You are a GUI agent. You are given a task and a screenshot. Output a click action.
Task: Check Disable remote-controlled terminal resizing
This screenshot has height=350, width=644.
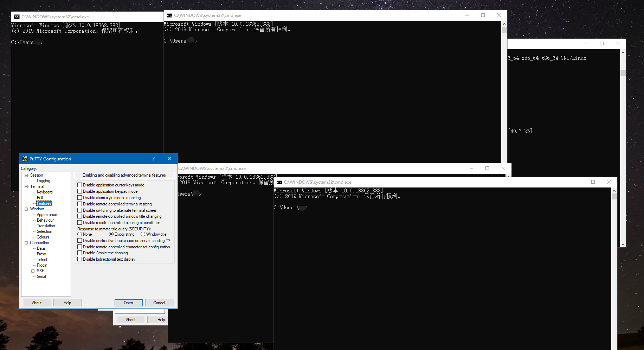pos(80,204)
